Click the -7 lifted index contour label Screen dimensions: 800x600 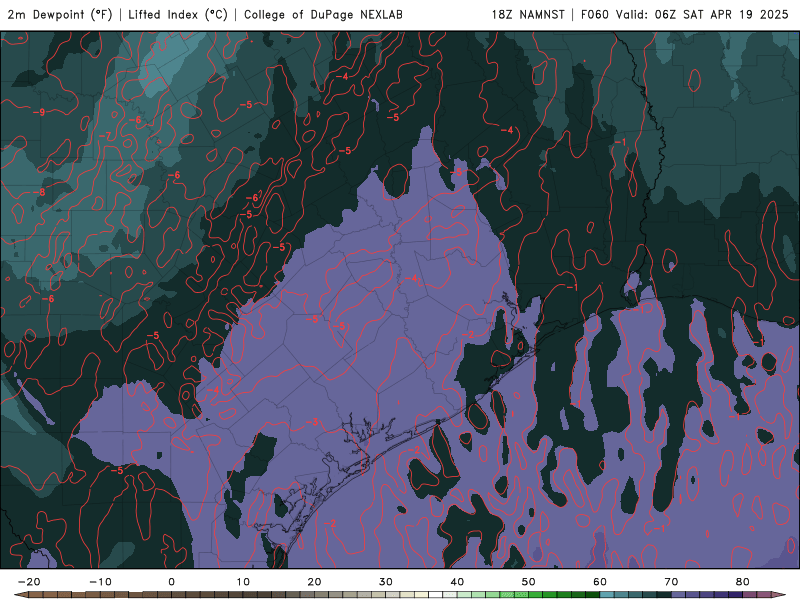pyautogui.click(x=105, y=136)
